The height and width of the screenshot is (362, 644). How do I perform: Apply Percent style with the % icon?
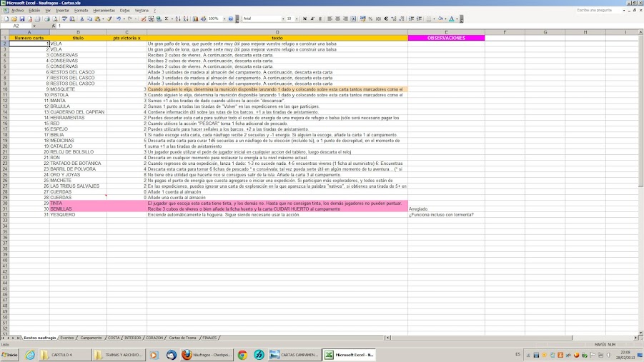tap(370, 19)
